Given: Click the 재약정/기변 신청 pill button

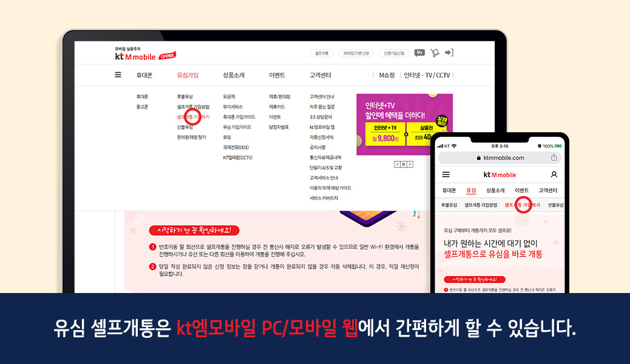Looking at the screenshot, I should [x=356, y=53].
